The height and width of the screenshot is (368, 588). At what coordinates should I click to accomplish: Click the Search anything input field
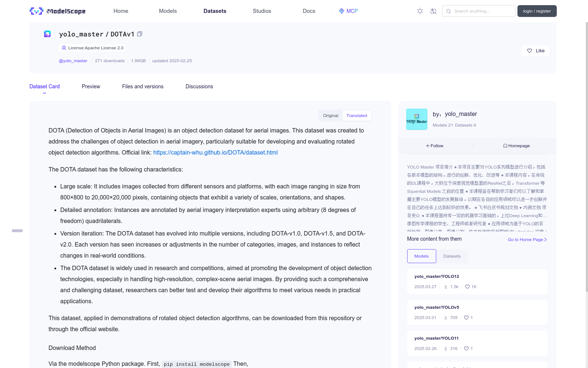(479, 11)
